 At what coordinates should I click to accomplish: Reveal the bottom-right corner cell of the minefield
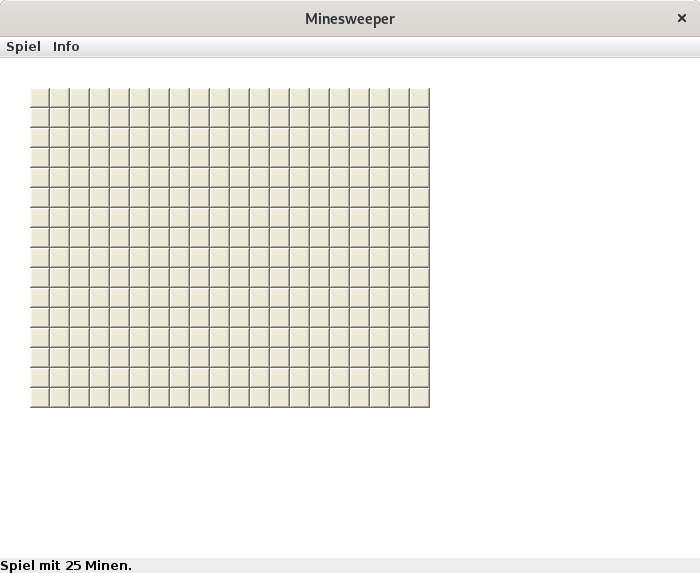click(420, 398)
